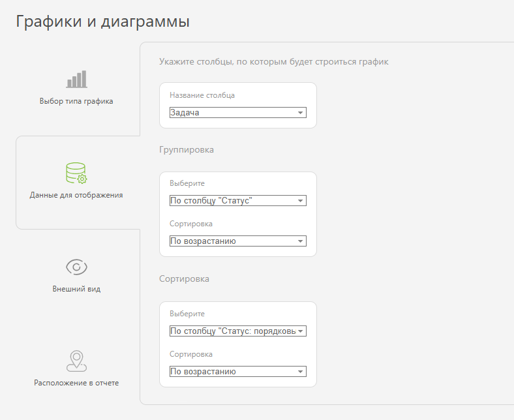Click the "Графики и диаграммы" page title

[x=102, y=22]
